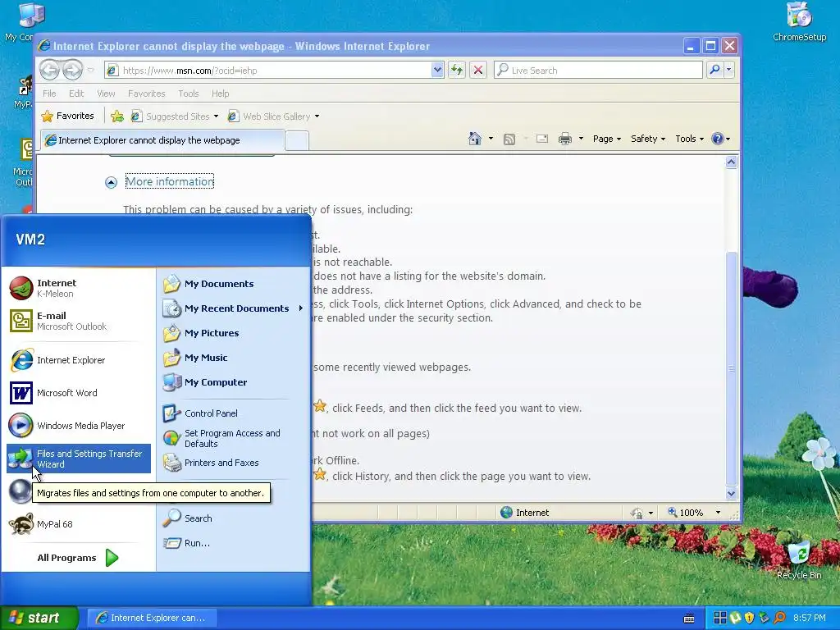Click the security shield tray icon

(750, 618)
